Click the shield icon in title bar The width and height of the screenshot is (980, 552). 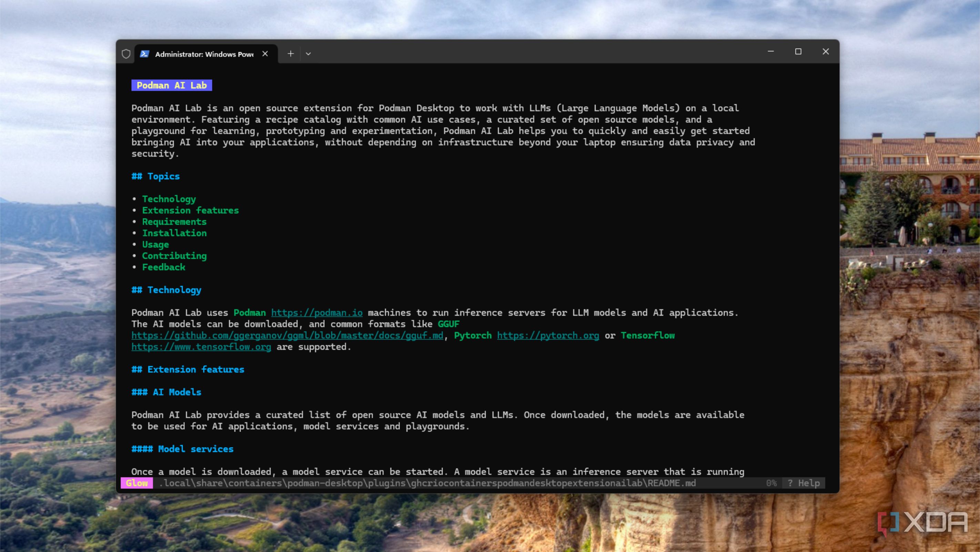point(126,54)
